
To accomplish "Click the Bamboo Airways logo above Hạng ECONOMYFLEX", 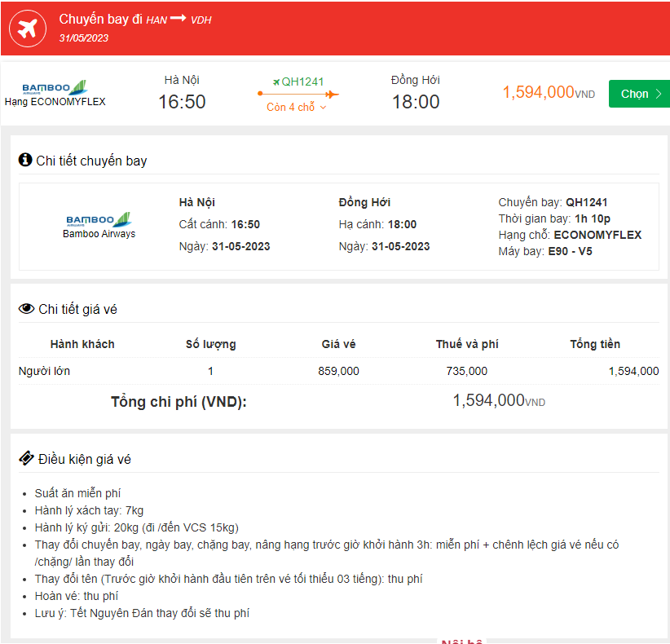I will point(55,87).
